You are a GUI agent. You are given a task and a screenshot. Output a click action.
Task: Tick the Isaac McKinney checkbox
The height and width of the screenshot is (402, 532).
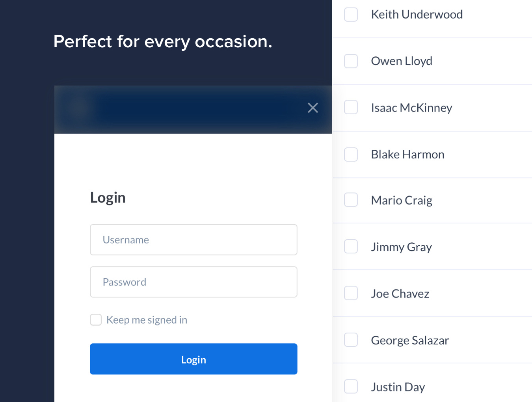tap(351, 107)
